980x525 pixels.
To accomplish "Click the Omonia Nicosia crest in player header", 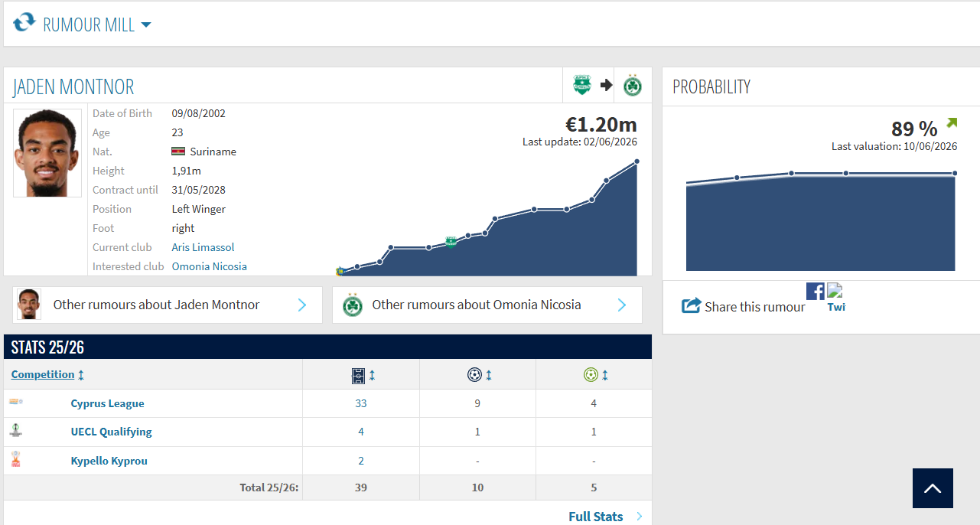I will tap(633, 85).
